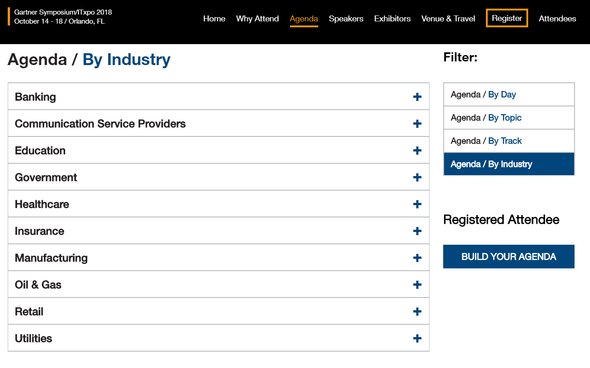The image size is (590, 368).
Task: Click the Education row label
Action: point(40,151)
